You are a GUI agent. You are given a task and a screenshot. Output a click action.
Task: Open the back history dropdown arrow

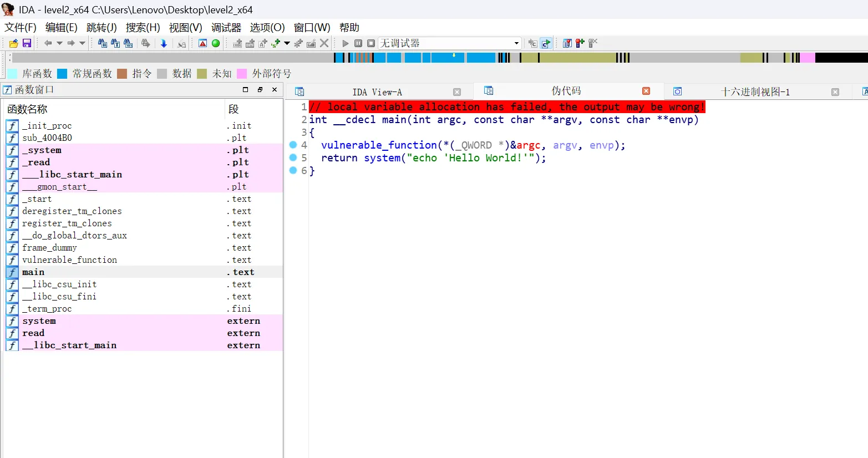pyautogui.click(x=59, y=43)
